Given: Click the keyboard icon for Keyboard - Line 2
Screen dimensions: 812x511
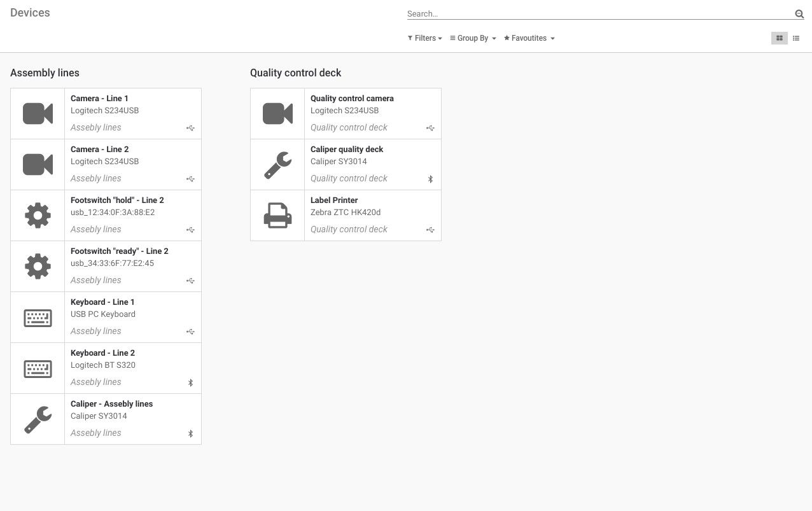Looking at the screenshot, I should (38, 368).
